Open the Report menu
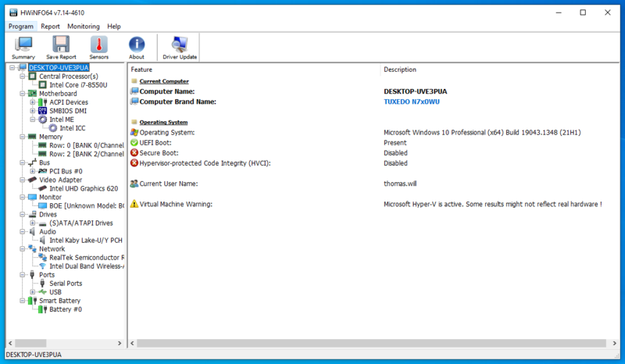This screenshot has width=625, height=364. 50,27
